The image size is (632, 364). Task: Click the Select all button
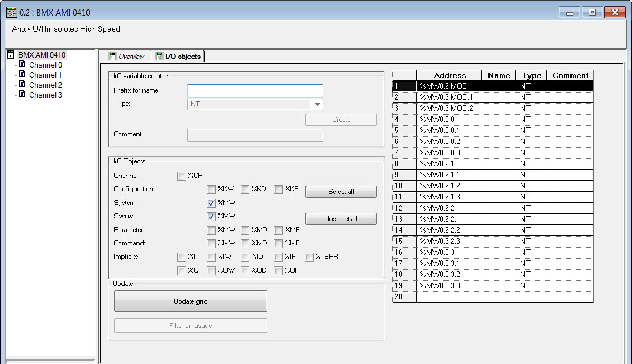coord(341,192)
